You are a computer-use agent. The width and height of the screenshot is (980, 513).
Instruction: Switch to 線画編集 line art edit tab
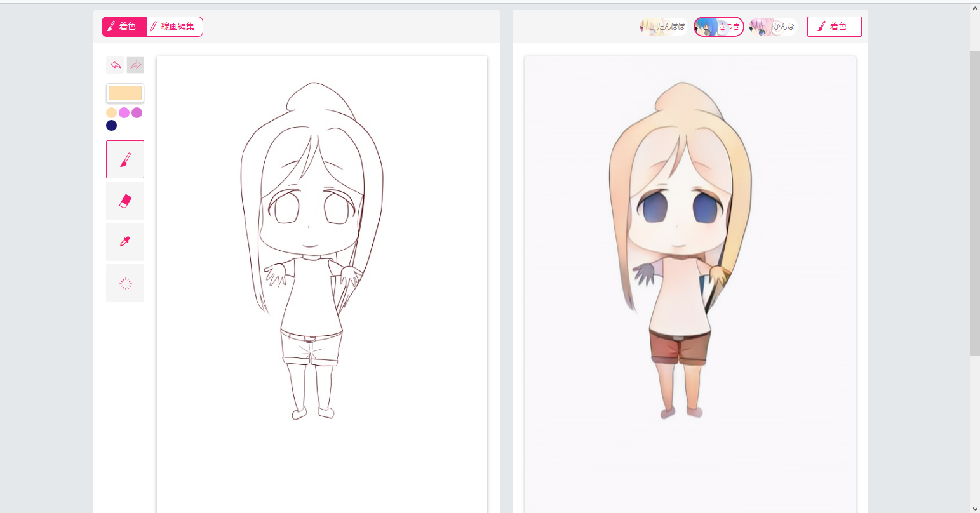tap(174, 27)
